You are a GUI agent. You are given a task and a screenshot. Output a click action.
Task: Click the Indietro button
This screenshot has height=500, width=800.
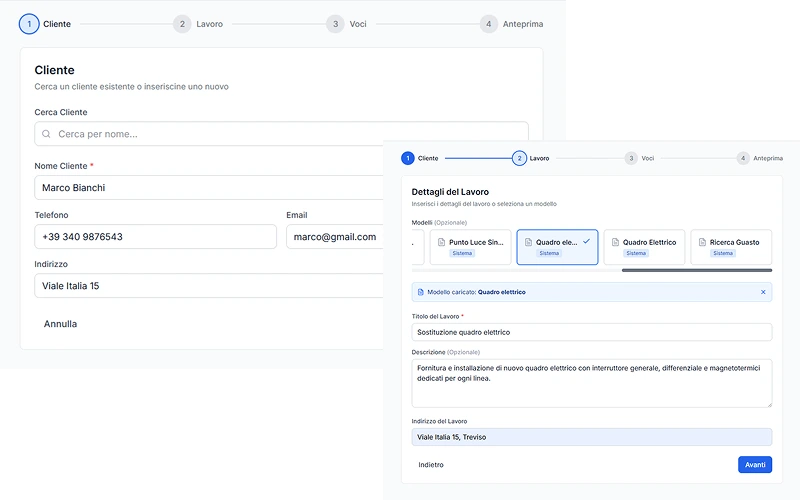tap(431, 465)
